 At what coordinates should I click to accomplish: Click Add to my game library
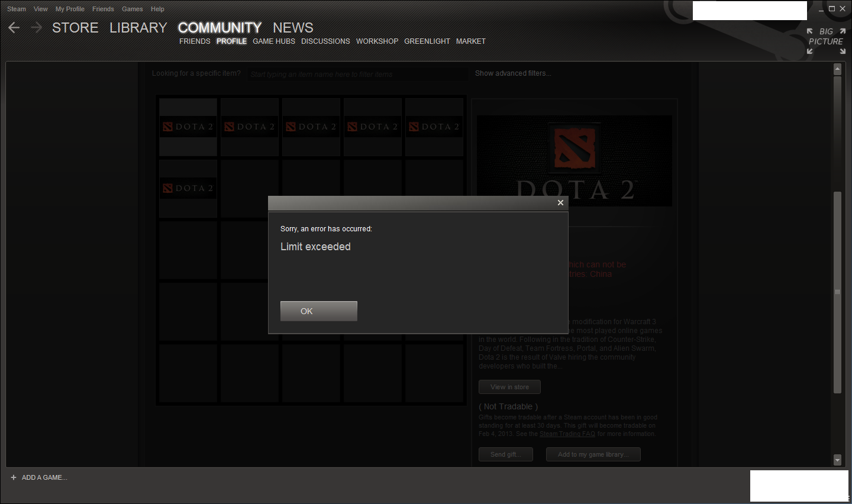pos(593,454)
